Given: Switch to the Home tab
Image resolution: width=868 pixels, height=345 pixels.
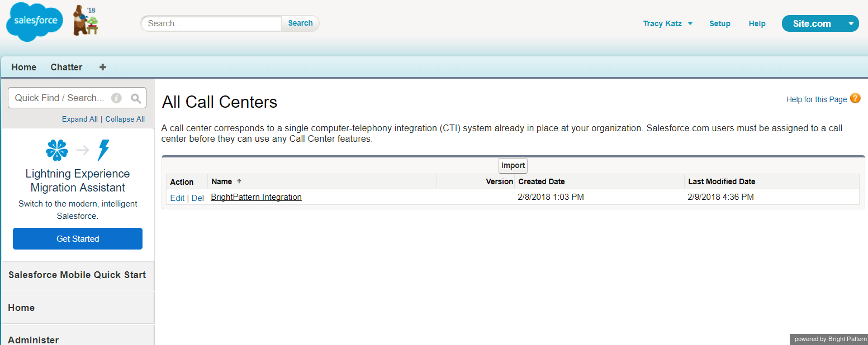Looking at the screenshot, I should pos(24,67).
